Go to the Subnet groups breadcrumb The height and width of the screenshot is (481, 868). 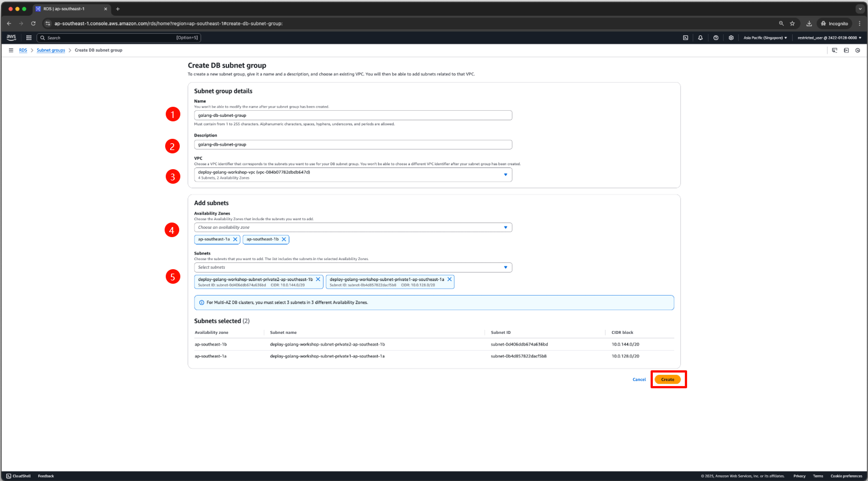coord(51,50)
